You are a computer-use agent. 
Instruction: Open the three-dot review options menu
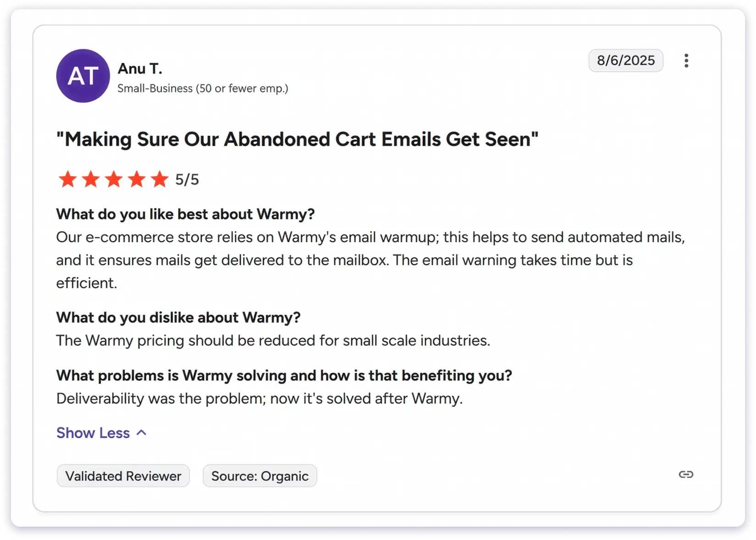coord(686,61)
